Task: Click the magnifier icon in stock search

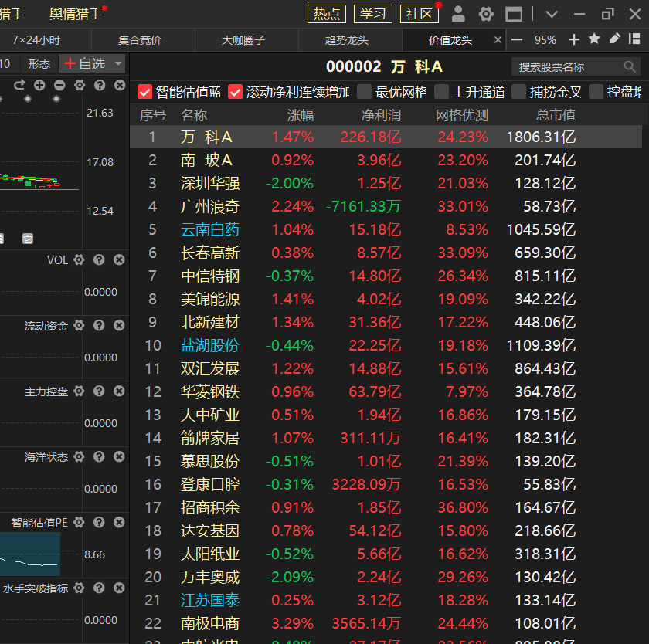Action: [x=629, y=67]
